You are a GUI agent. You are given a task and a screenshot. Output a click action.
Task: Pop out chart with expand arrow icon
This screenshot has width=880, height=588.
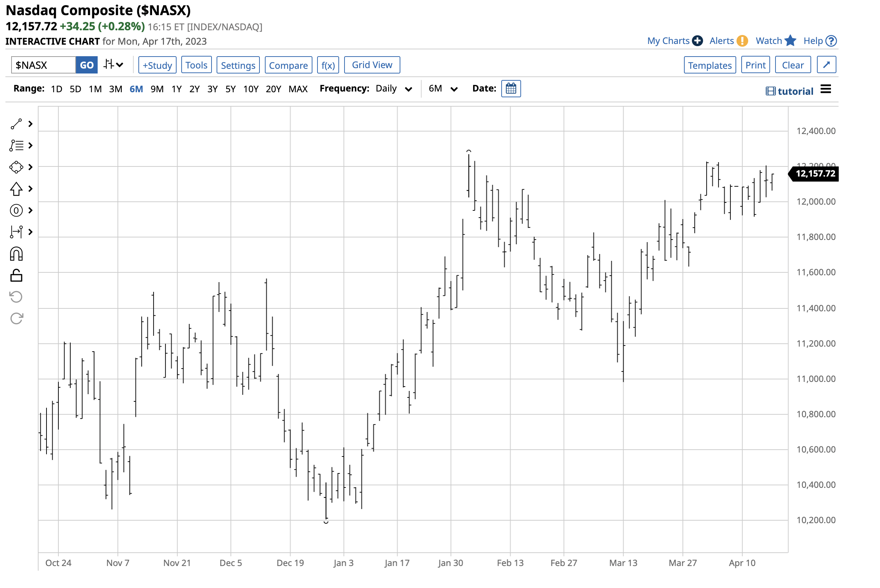(826, 65)
